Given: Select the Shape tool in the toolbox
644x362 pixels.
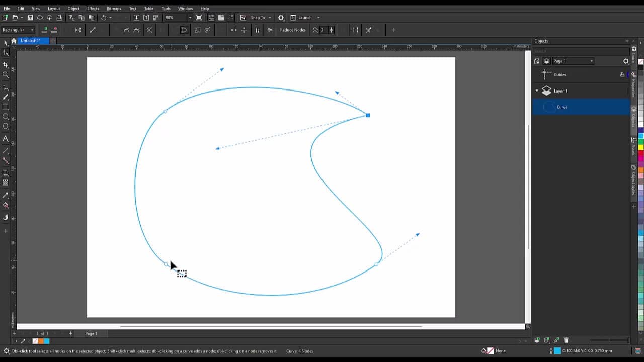Looking at the screenshot, I should pyautogui.click(x=6, y=53).
